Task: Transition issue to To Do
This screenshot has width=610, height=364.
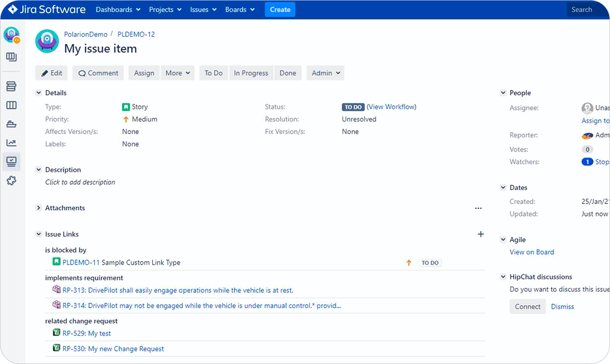Action: coord(214,73)
